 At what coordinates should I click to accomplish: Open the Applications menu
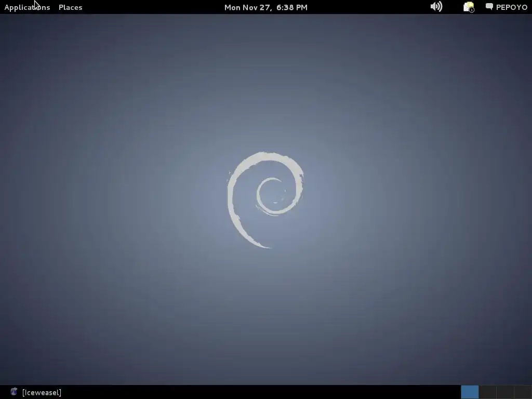tap(27, 7)
